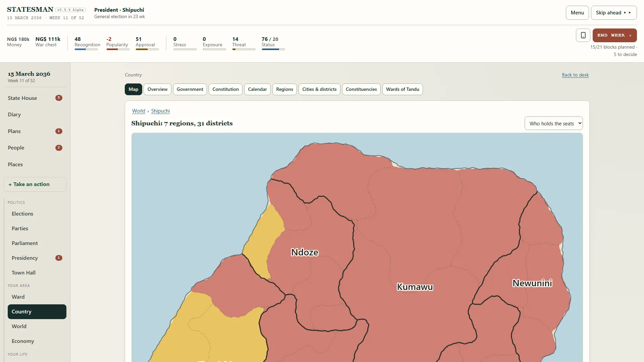Click the Presidency notification badge showing 1
644x362 pixels.
coord(59,258)
